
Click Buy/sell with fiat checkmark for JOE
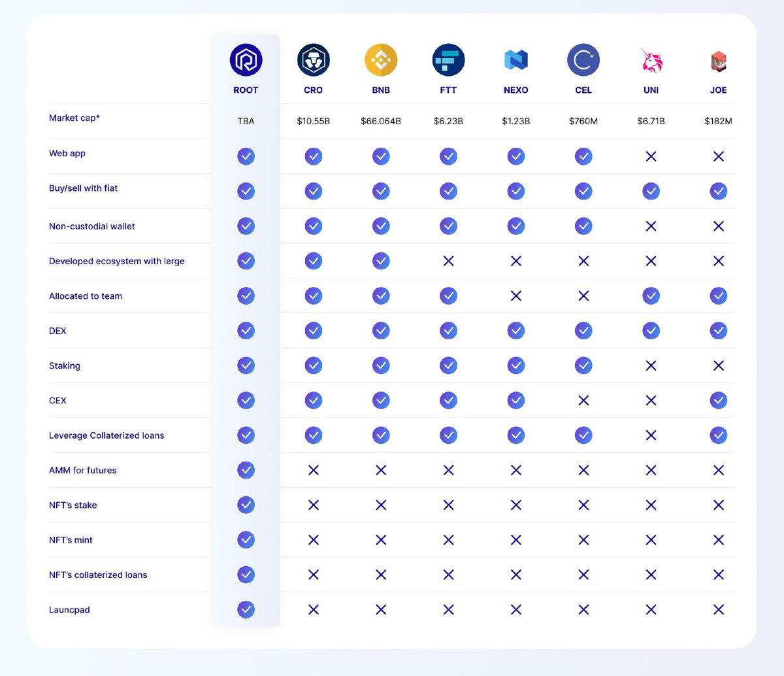[719, 191]
